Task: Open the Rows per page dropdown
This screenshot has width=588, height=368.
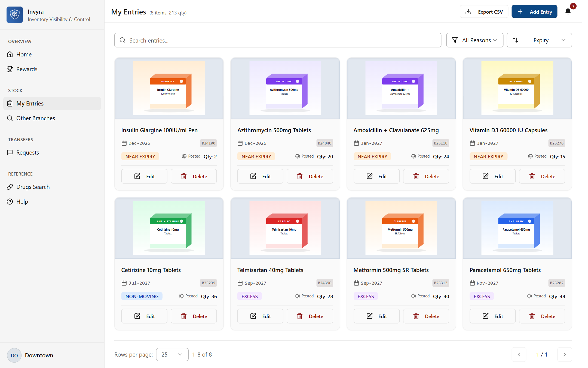Action: point(172,355)
